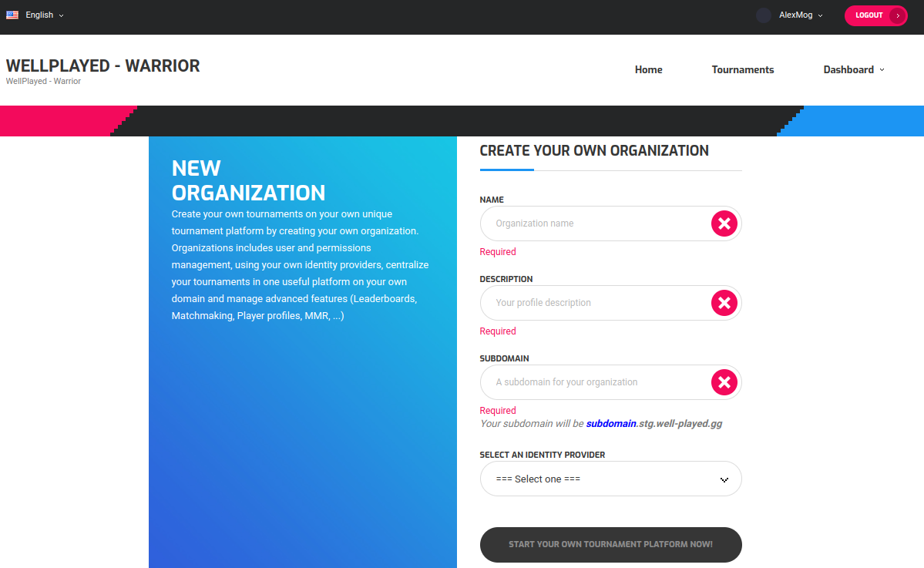Focus the profile description input field

pyautogui.click(x=593, y=303)
